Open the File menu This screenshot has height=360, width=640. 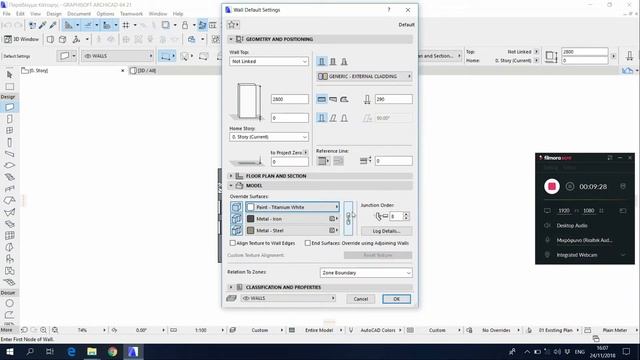click(x=7, y=14)
